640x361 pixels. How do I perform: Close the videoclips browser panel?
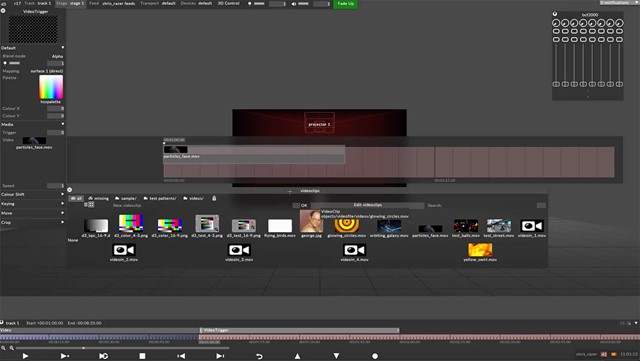point(69,190)
